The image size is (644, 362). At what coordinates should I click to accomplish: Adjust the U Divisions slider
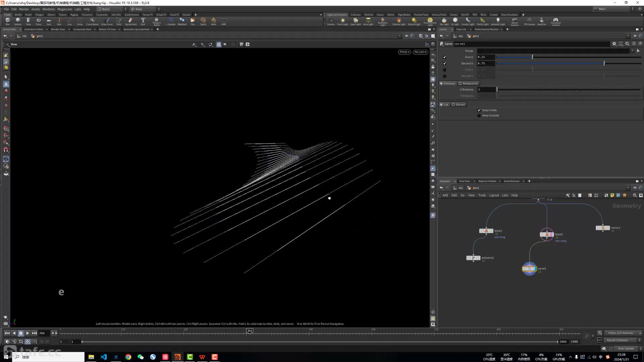point(569,90)
